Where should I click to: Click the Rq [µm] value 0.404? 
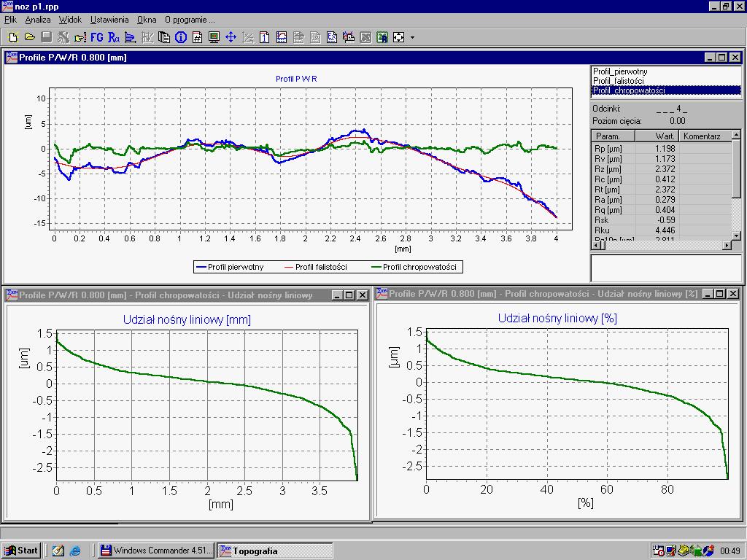coord(665,210)
